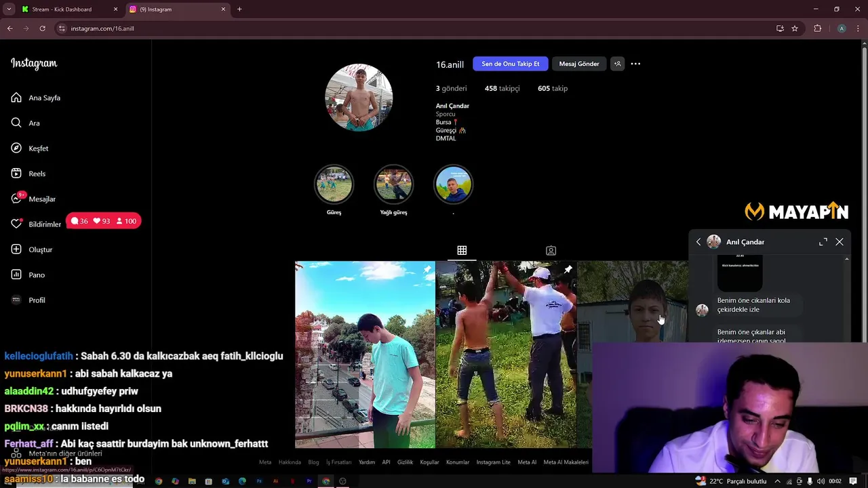Open Mesajlar messenger icon

point(16,199)
